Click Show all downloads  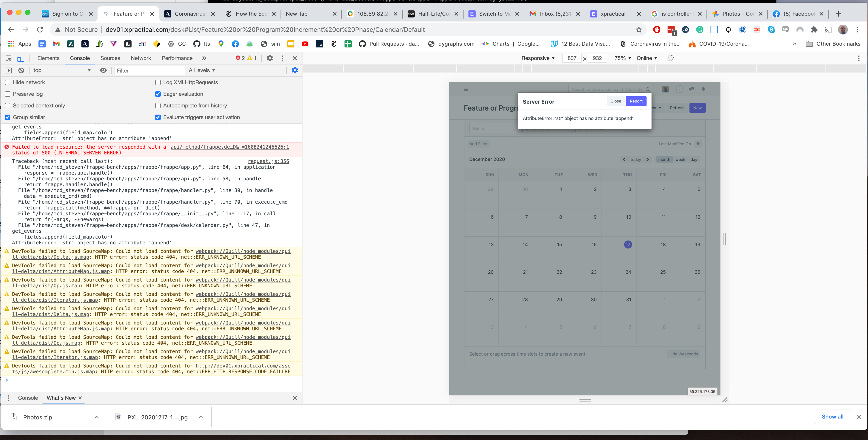832,417
